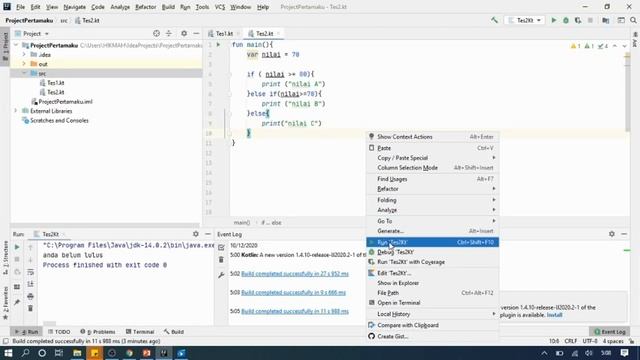Click Event Log wrench settings icon

221,275
